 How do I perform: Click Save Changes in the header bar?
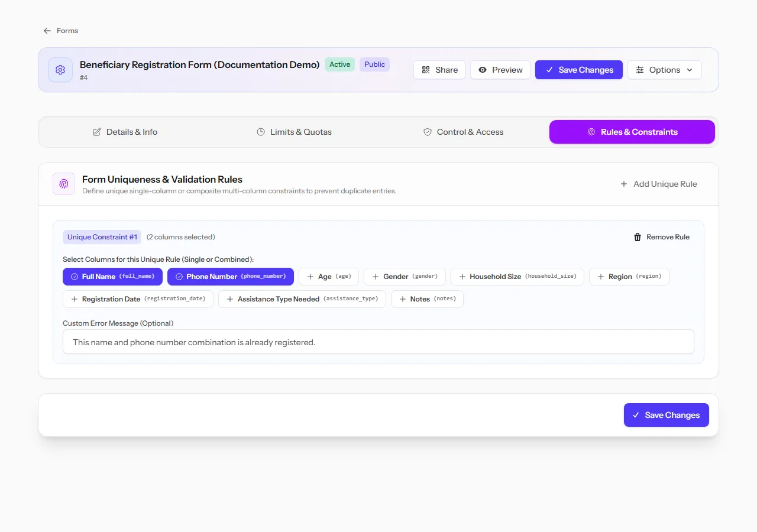[579, 70]
